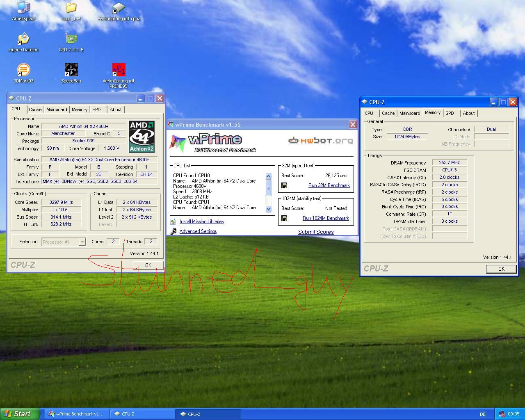This screenshot has height=420, width=525.
Task: Click 32M Best Score 26,125 sec
Action: tap(336, 176)
